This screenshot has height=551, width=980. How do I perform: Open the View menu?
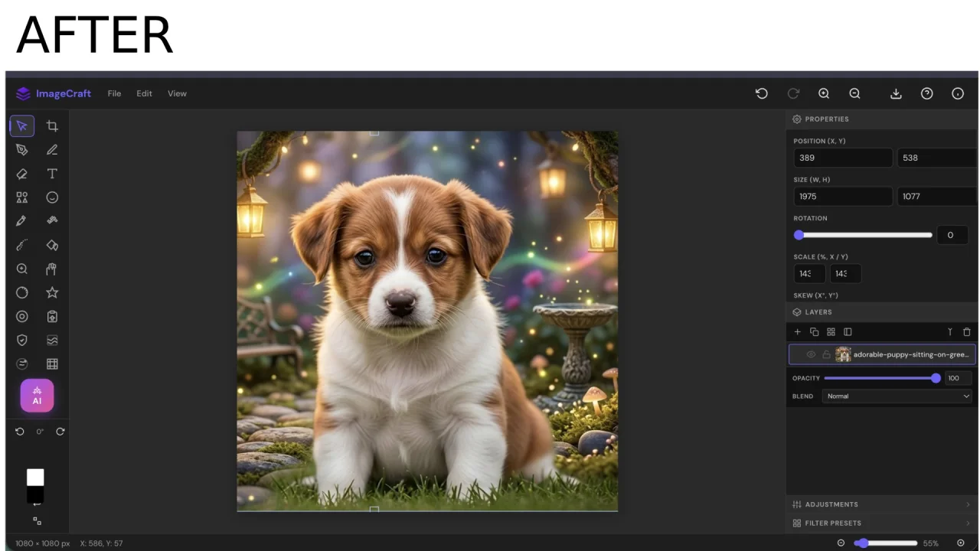click(177, 93)
